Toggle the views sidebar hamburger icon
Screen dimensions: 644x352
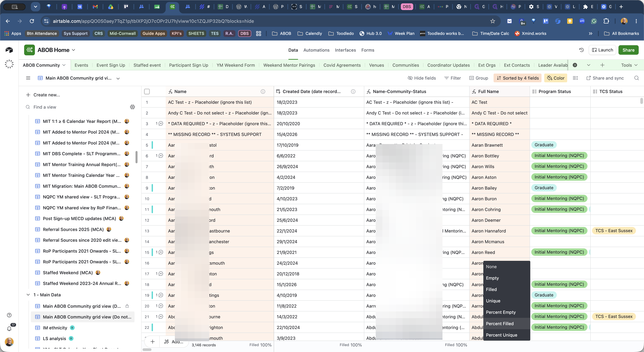pos(28,78)
